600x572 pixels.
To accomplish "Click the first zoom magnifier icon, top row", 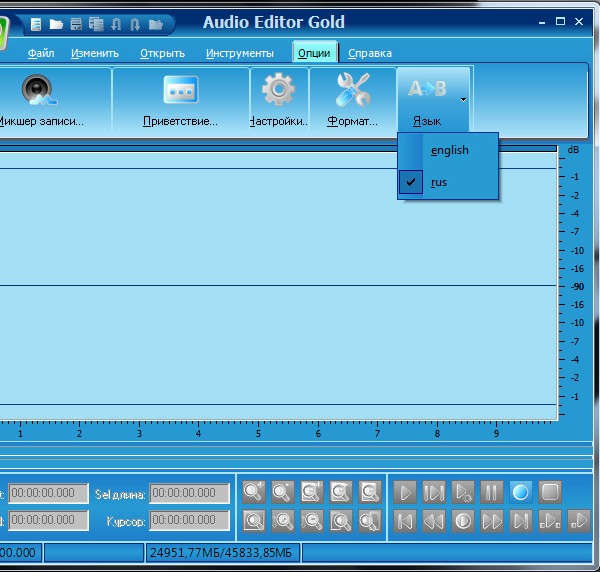I will point(254,492).
